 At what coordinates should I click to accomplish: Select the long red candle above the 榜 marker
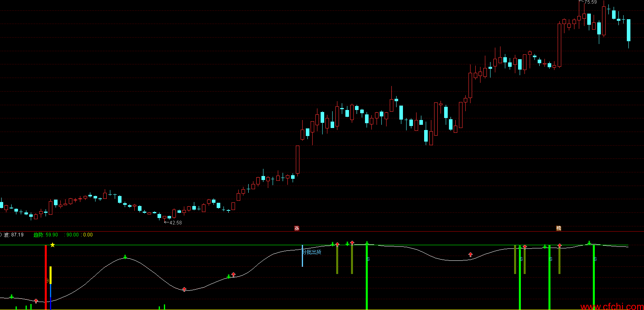point(559,45)
